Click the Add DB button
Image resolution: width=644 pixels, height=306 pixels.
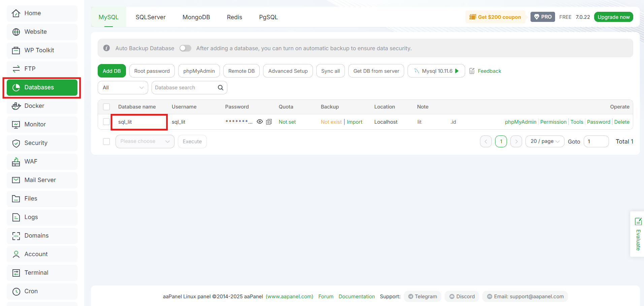click(111, 71)
